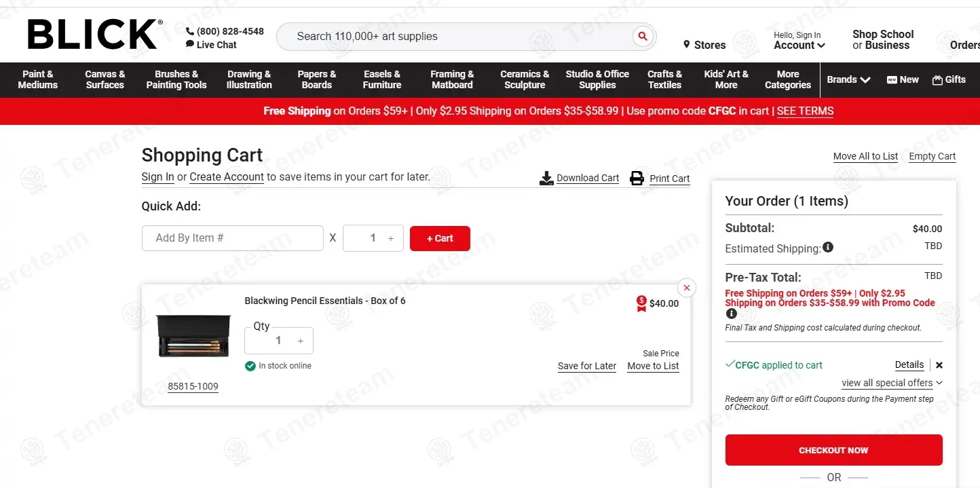
Task: Click Save for Later link
Action: click(586, 366)
